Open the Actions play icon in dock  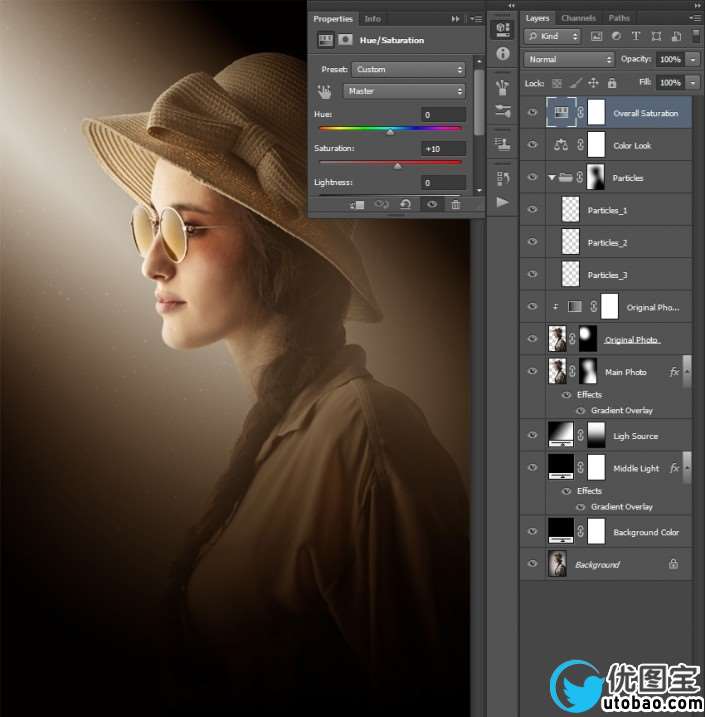pos(502,202)
